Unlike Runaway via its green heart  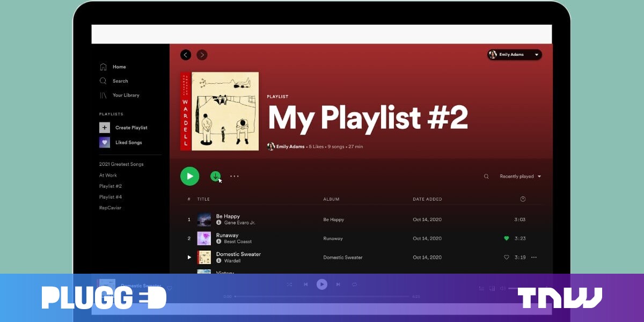pos(506,238)
